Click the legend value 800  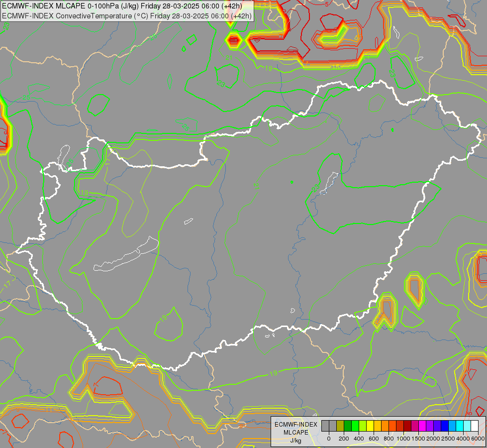click(x=389, y=439)
